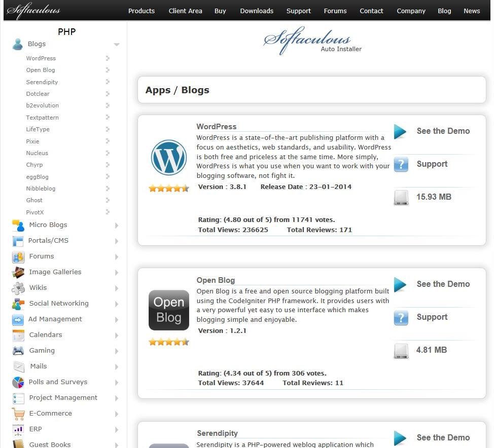Click the WordPress star rating
This screenshot has height=448, width=494.
(169, 188)
